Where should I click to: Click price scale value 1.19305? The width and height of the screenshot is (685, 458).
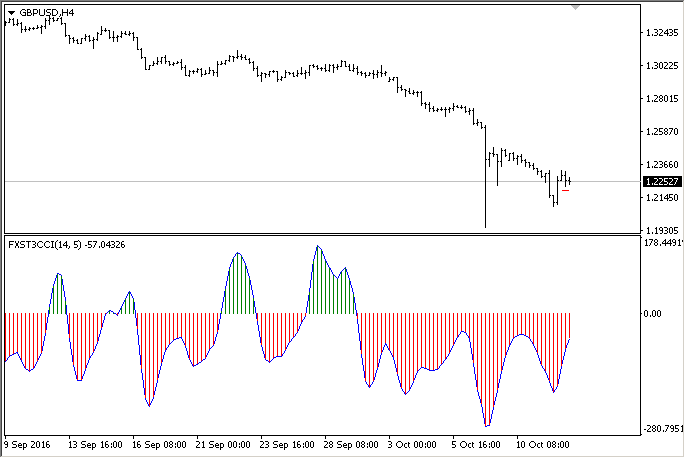coord(662,230)
